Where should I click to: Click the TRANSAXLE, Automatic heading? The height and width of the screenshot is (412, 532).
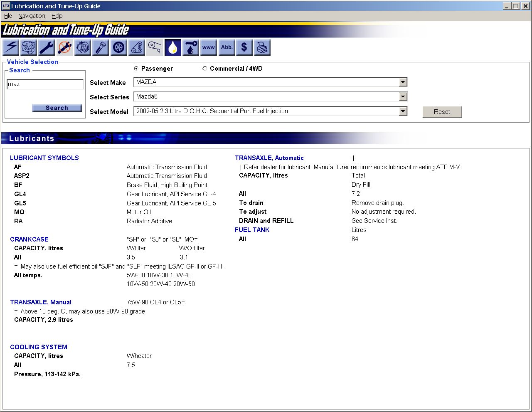pos(269,158)
